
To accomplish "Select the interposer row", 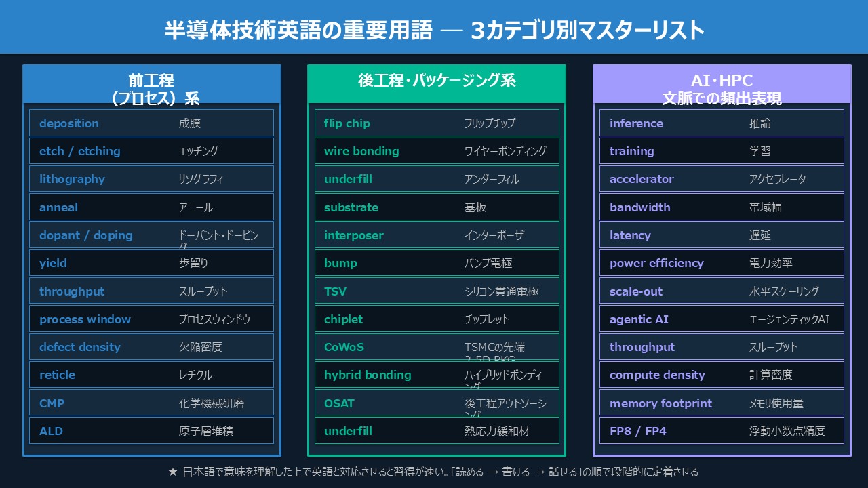I will 437,235.
